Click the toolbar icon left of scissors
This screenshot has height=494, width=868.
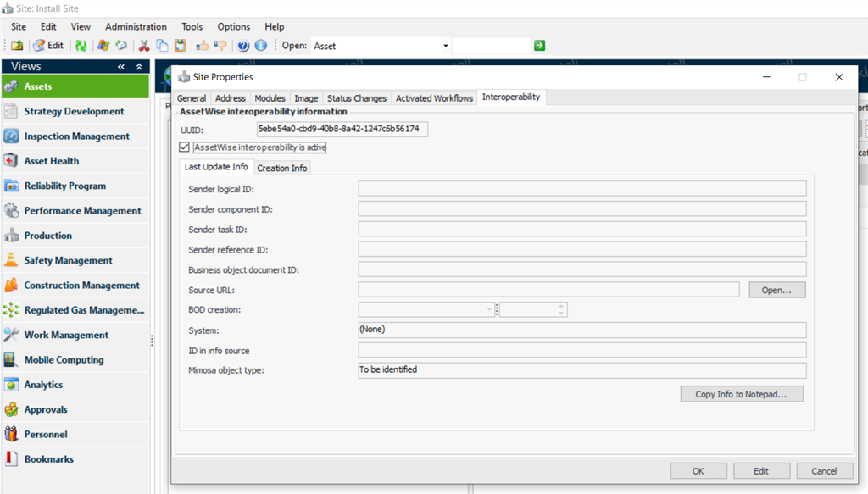(x=121, y=46)
